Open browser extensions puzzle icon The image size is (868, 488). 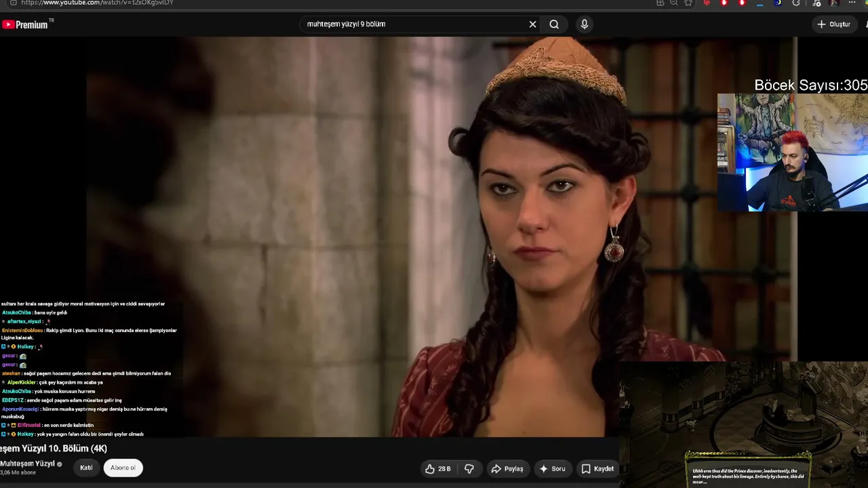pos(795,3)
